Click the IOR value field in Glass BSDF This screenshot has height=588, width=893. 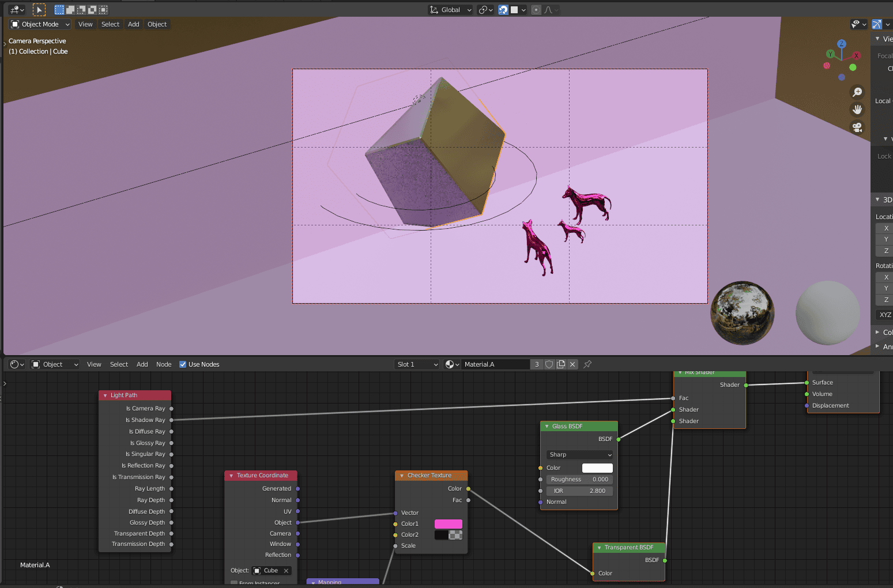coord(579,491)
